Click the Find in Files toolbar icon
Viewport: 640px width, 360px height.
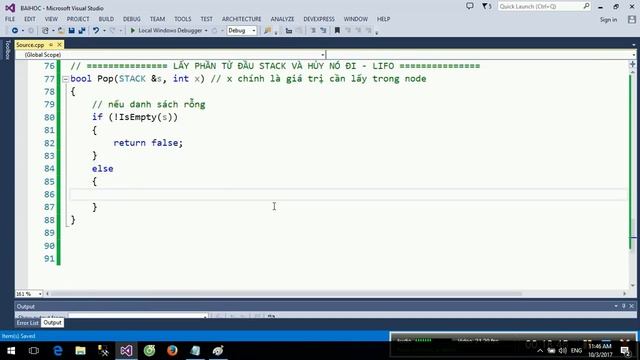tap(268, 31)
